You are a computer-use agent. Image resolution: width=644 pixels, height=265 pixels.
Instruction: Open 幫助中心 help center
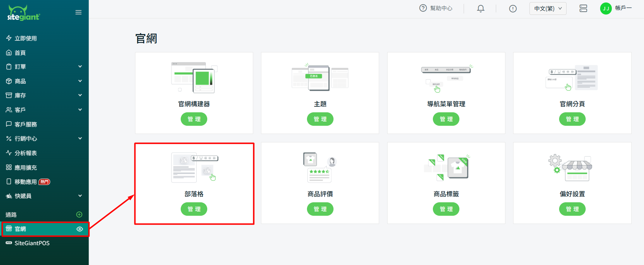click(x=436, y=8)
